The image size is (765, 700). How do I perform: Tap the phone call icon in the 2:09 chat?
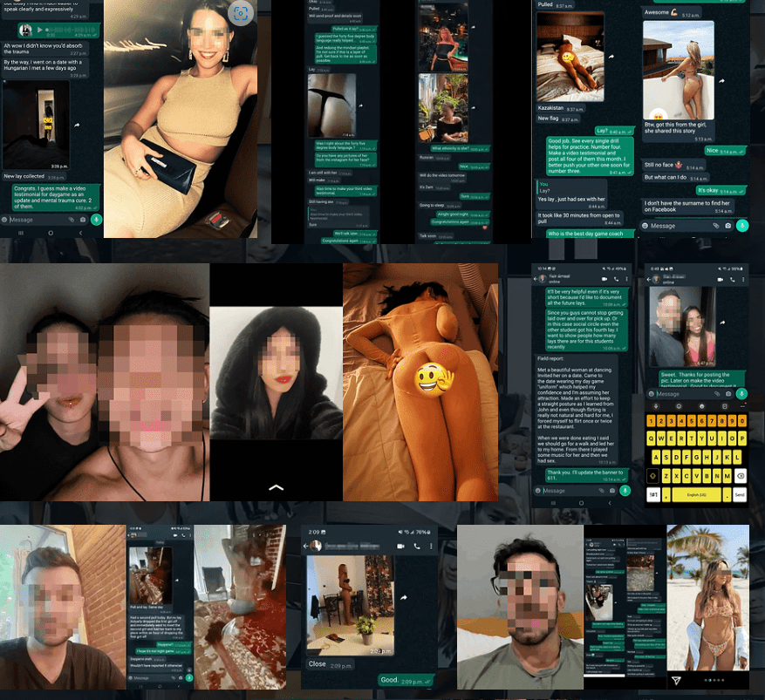coord(418,546)
